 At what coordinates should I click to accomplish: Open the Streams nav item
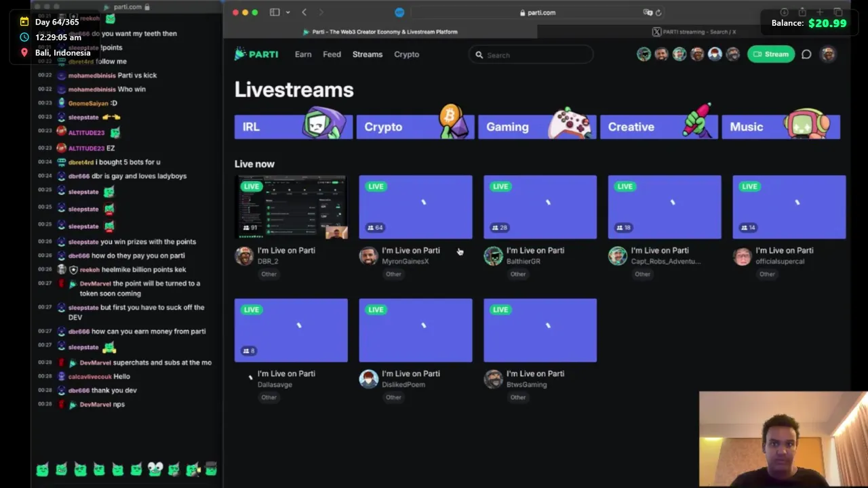pyautogui.click(x=368, y=54)
